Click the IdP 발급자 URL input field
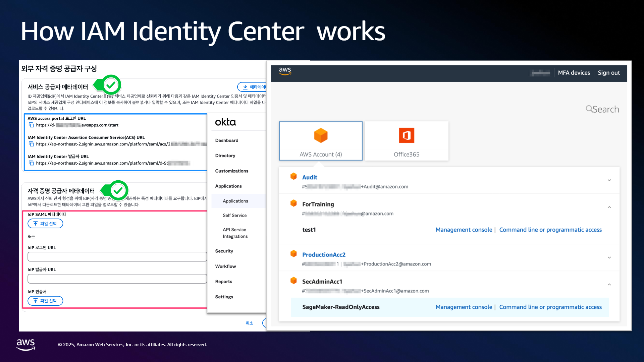The height and width of the screenshot is (362, 644). coord(117,279)
